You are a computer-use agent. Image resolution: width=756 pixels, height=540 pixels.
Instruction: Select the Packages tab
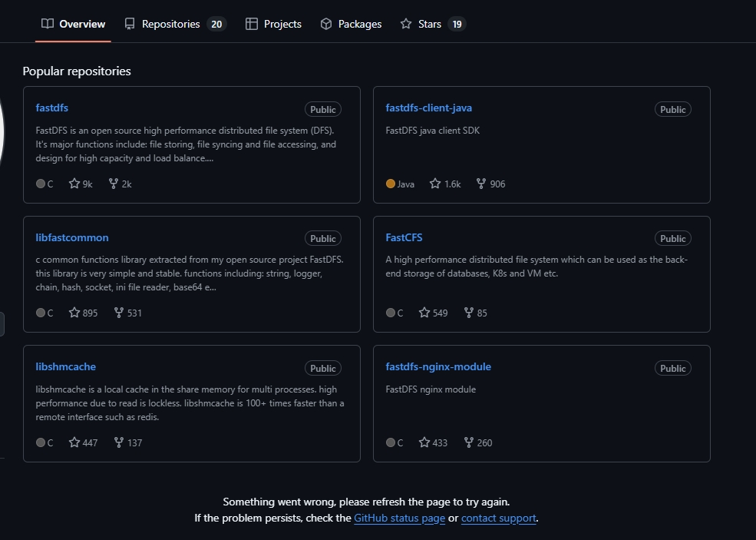(x=351, y=24)
